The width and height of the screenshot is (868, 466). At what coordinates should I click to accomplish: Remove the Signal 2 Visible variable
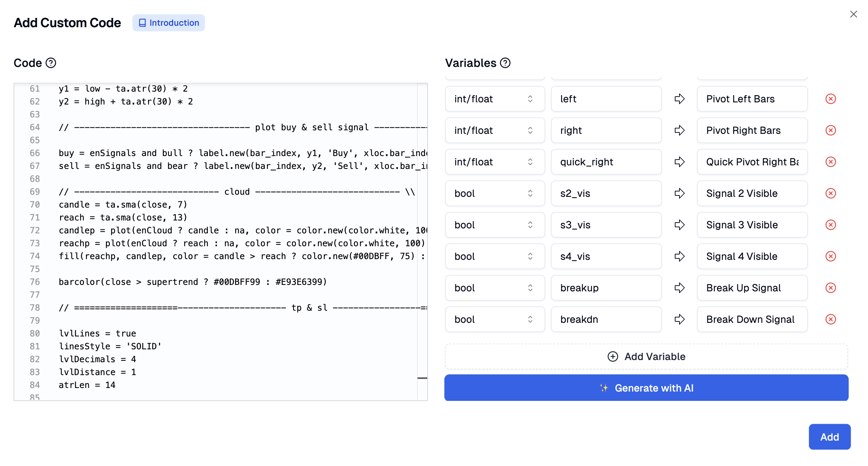click(830, 193)
